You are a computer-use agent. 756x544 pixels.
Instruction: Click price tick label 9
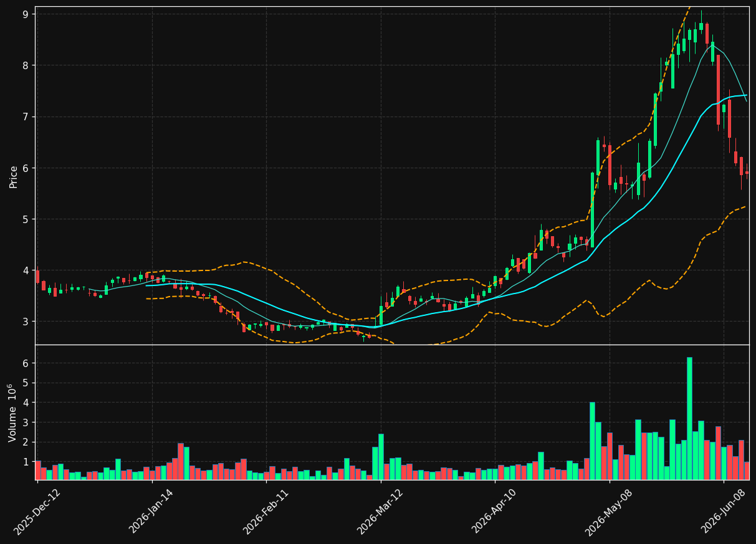coord(26,14)
